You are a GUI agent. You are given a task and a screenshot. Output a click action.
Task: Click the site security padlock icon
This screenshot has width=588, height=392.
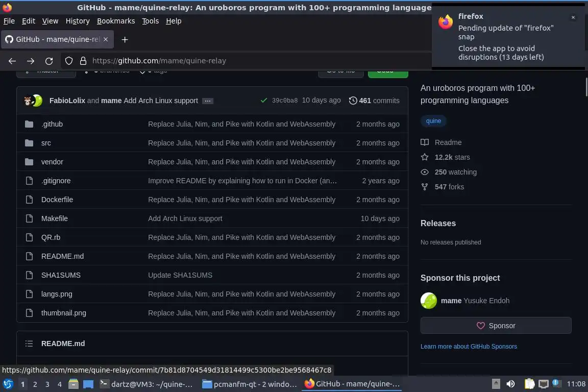tap(83, 61)
